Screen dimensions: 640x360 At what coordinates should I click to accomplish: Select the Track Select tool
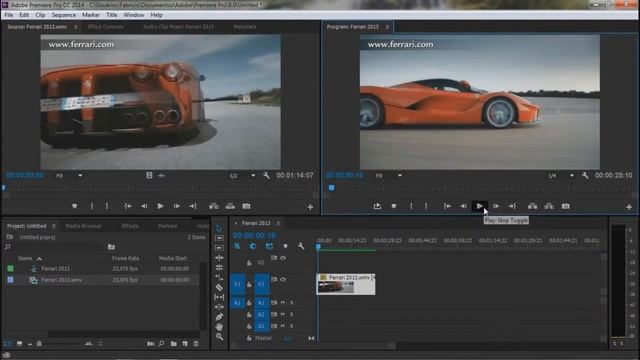pos(219,238)
